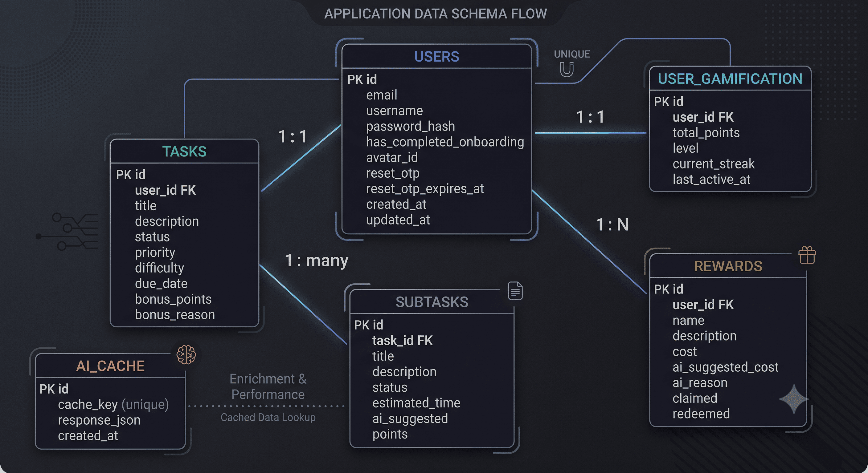Screen dimensions: 868x473
Task: Click the Application Data Schema Flow title
Action: 435,14
